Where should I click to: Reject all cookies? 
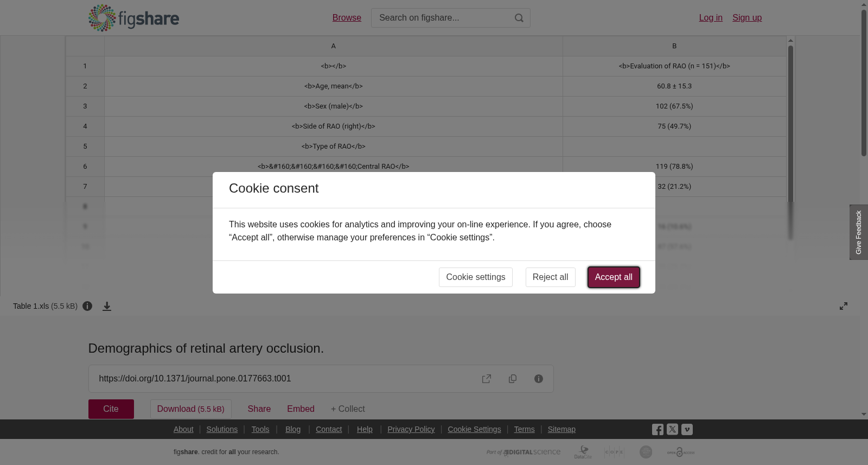point(550,277)
